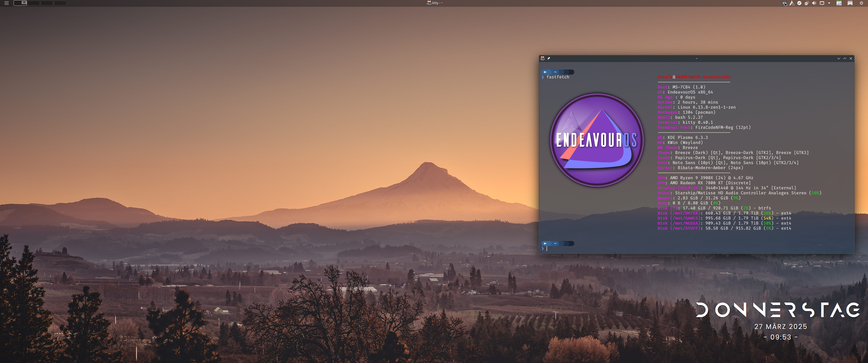Toggle the pin-on-all-desktops button in kitty titlebar
The width and height of the screenshot is (868, 363).
(x=549, y=58)
